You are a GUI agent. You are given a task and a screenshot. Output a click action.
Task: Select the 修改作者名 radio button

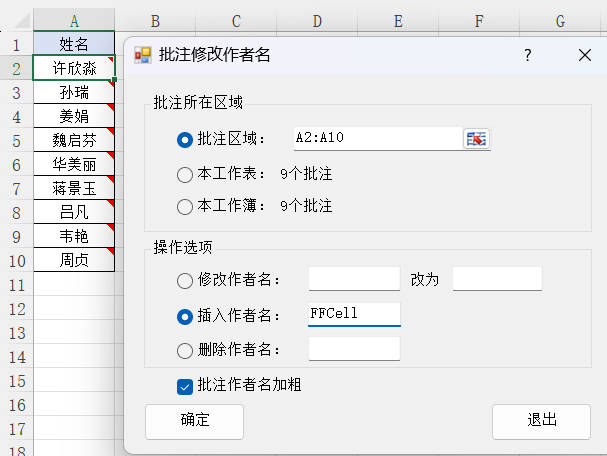pos(185,280)
